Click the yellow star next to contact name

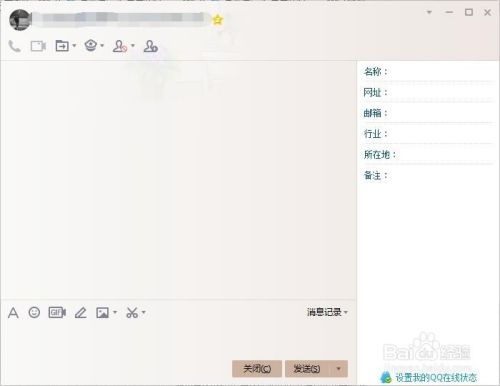218,20
